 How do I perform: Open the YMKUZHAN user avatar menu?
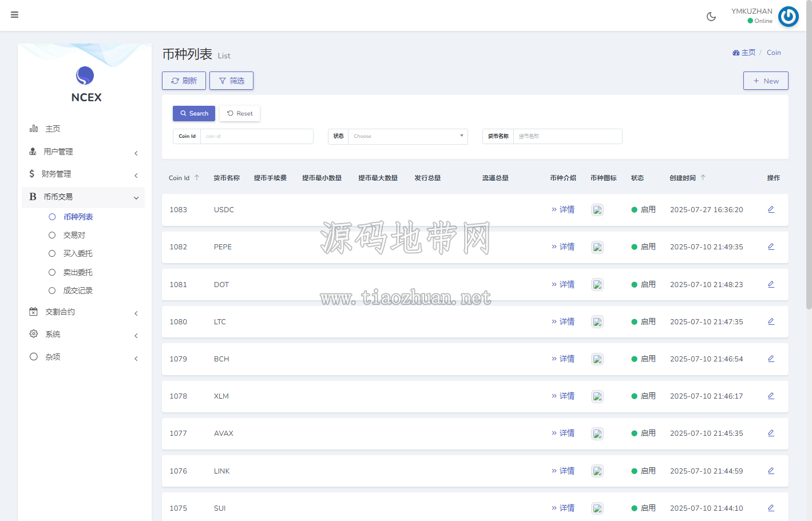789,17
